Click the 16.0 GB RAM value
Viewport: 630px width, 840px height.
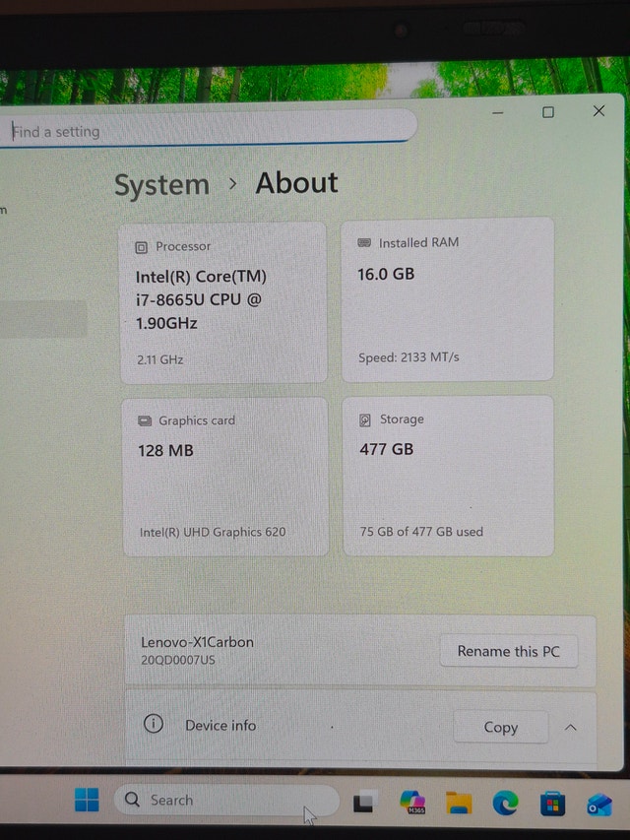(x=386, y=275)
